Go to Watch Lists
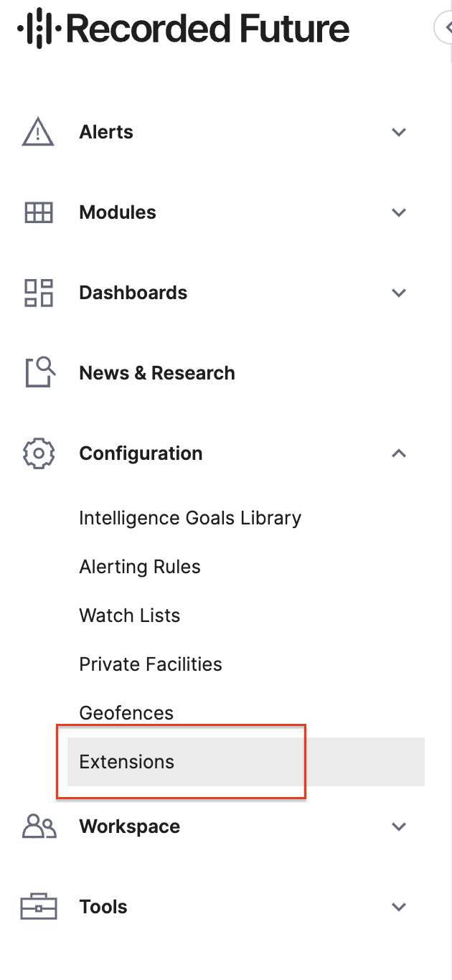The height and width of the screenshot is (980, 452). 130,616
